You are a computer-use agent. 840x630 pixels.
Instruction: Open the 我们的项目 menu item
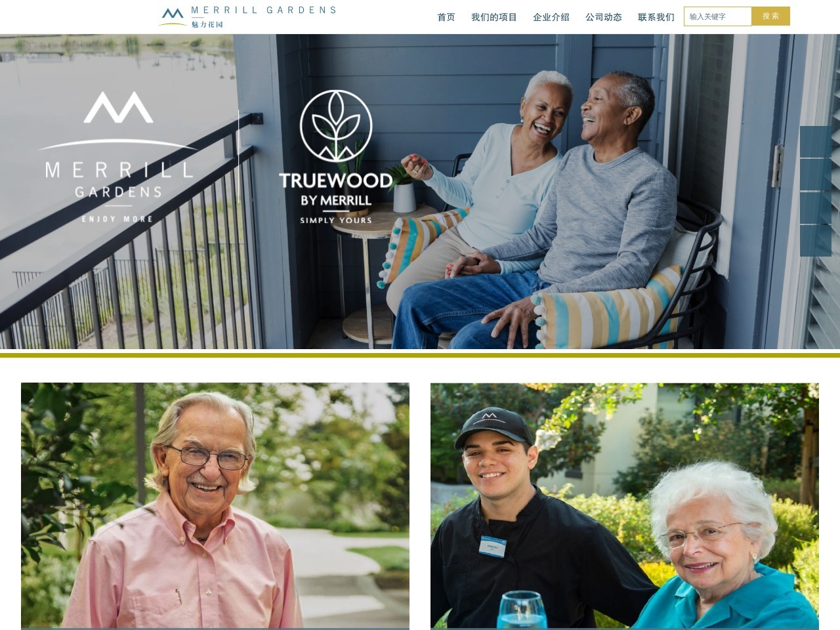click(x=494, y=17)
